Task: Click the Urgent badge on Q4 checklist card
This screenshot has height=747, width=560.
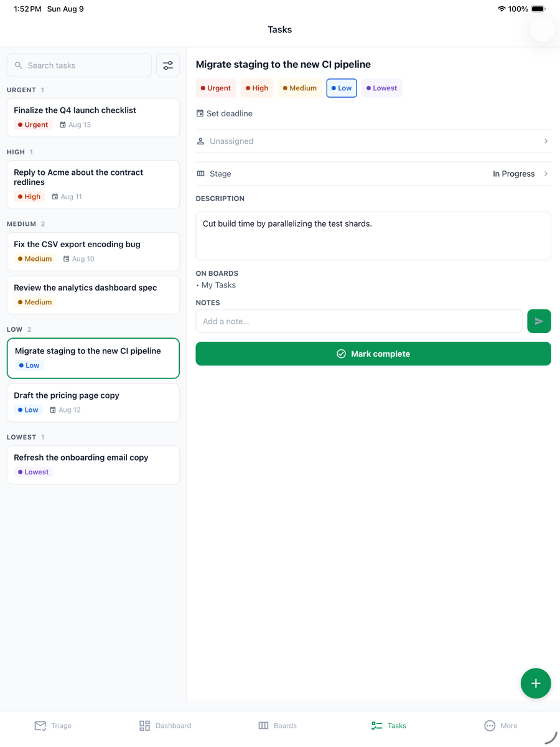Action: pos(33,125)
